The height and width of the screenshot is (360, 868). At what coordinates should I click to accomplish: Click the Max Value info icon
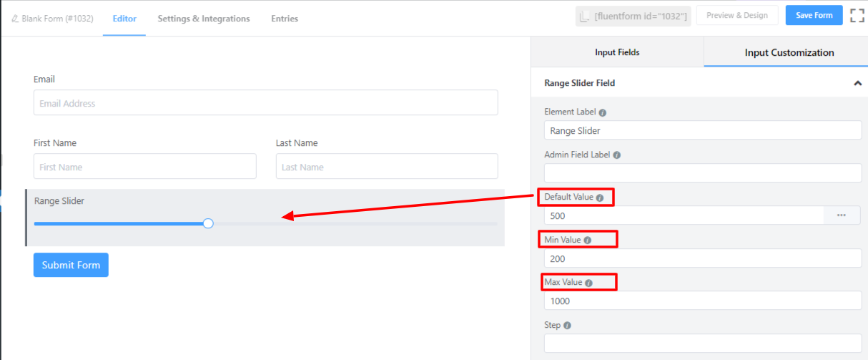[589, 283]
